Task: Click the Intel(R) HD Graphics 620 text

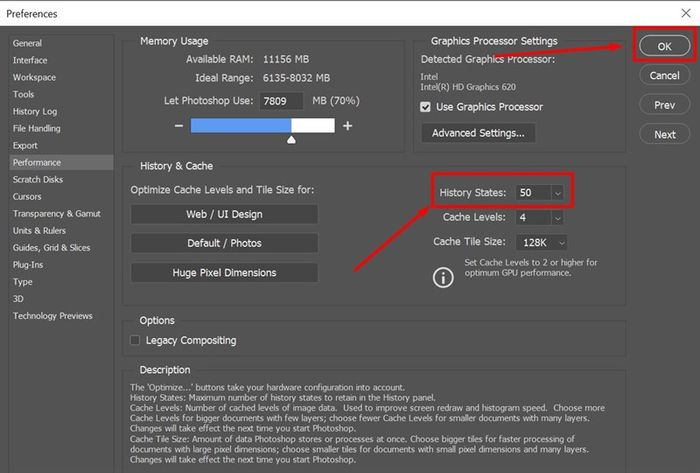Action: (468, 87)
